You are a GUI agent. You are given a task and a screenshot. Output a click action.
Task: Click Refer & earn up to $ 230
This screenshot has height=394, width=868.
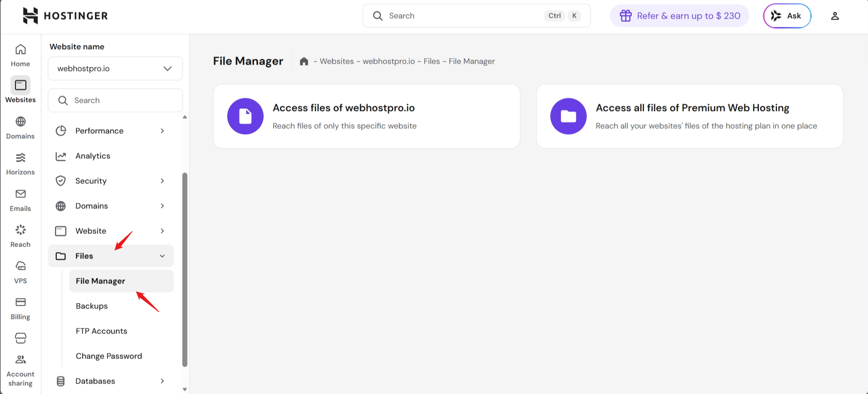(x=679, y=16)
